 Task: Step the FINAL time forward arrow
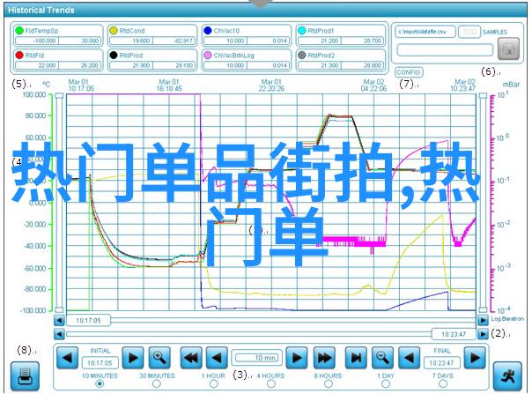point(475,357)
